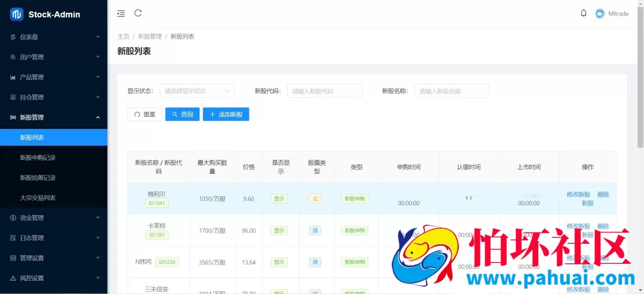Click 新股申购 tag in N炜冈 row
644x294 pixels.
355,262
